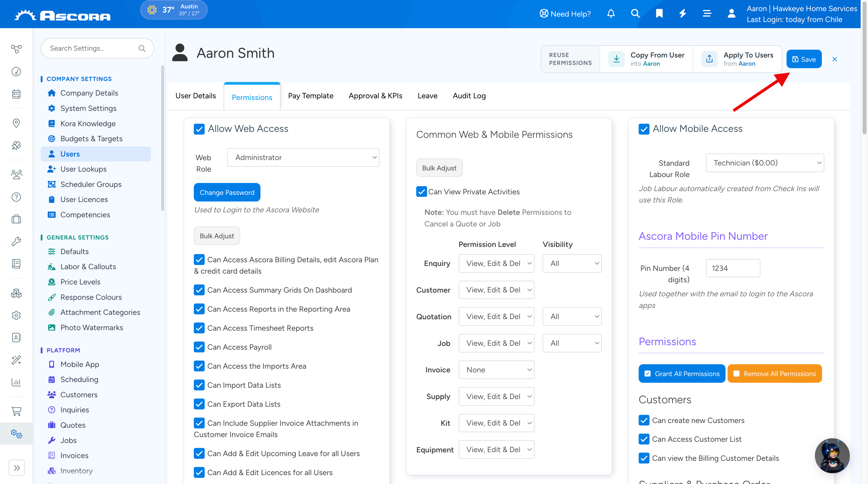Screen dimensions: 868x484
Task: Open Equipment permission level dropdown
Action: (x=496, y=450)
